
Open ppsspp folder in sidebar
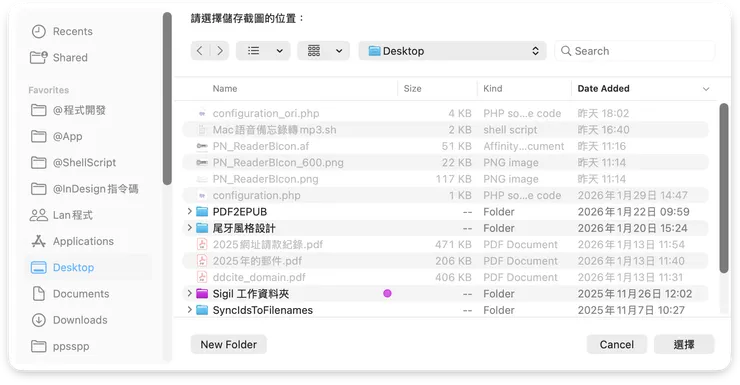71,346
